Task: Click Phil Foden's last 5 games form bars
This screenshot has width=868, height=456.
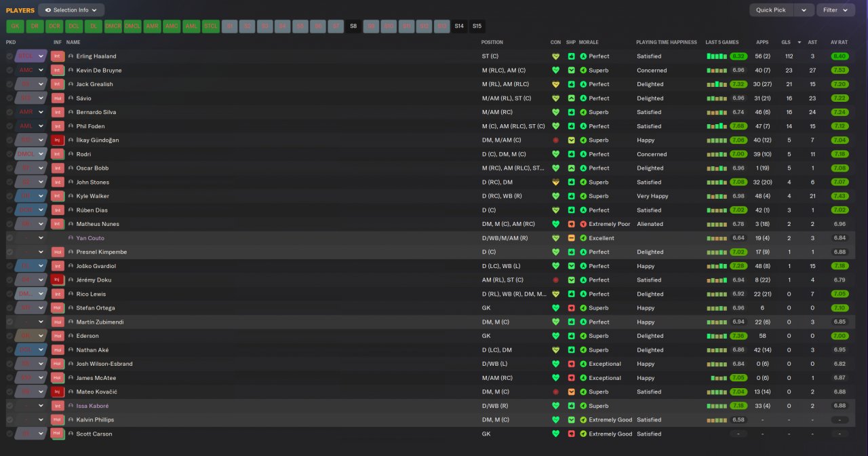Action: [717, 126]
